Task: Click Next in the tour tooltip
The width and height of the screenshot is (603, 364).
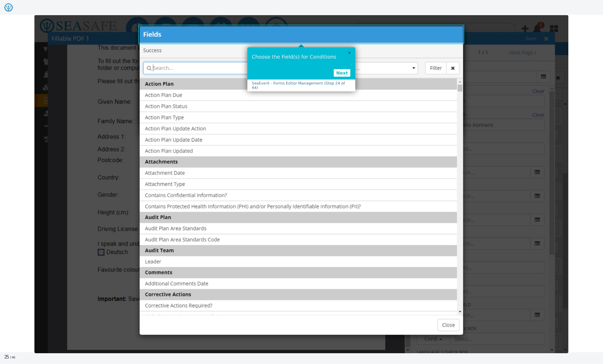Action: coord(342,73)
